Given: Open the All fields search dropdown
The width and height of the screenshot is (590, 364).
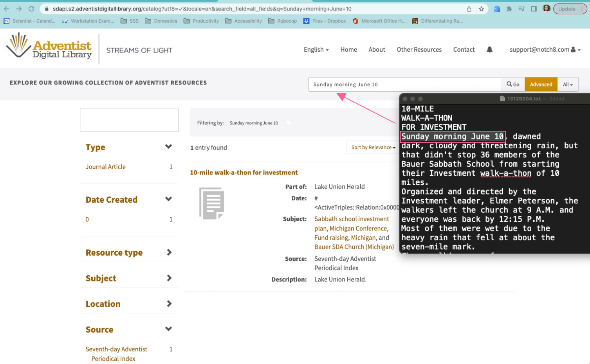Looking at the screenshot, I should point(568,84).
